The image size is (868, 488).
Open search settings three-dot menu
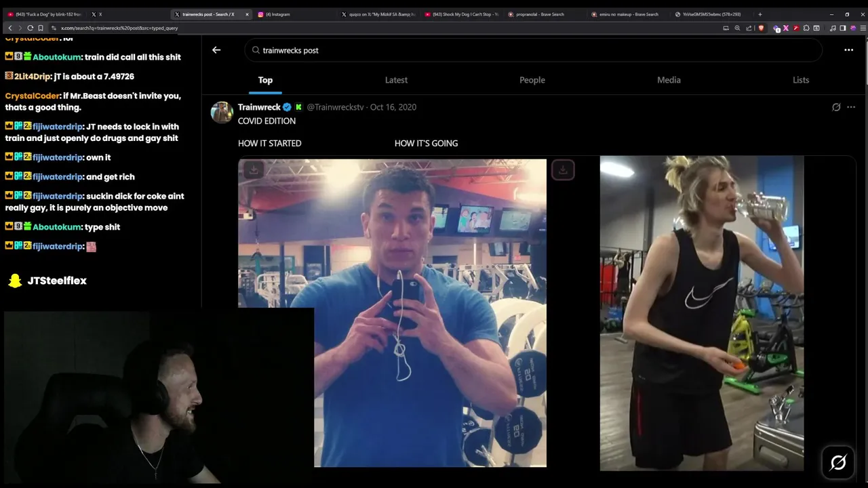pyautogui.click(x=848, y=50)
